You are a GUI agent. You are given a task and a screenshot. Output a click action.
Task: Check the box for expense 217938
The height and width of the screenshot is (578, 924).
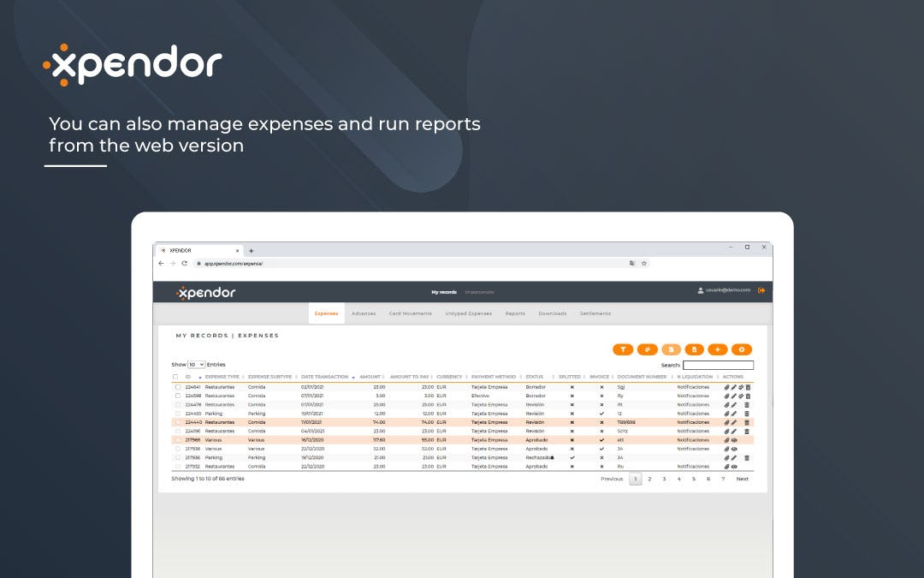pos(178,450)
